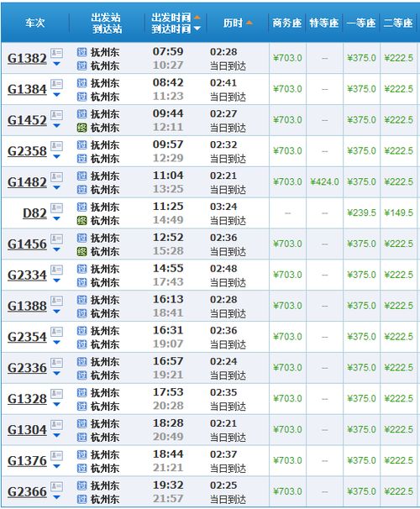
Task: Expand the blue arrow under G1388
Action: click(56, 312)
